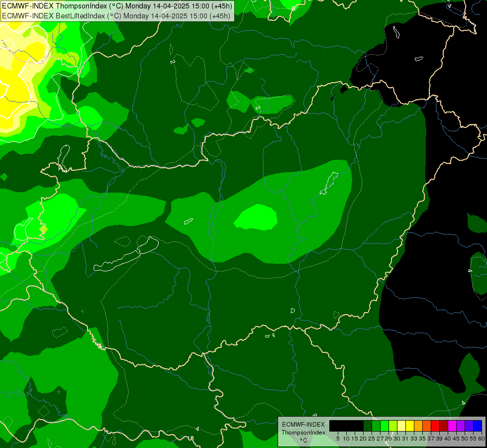
Task: Click the BestLiftedIndex title line
Action: [x=116, y=16]
